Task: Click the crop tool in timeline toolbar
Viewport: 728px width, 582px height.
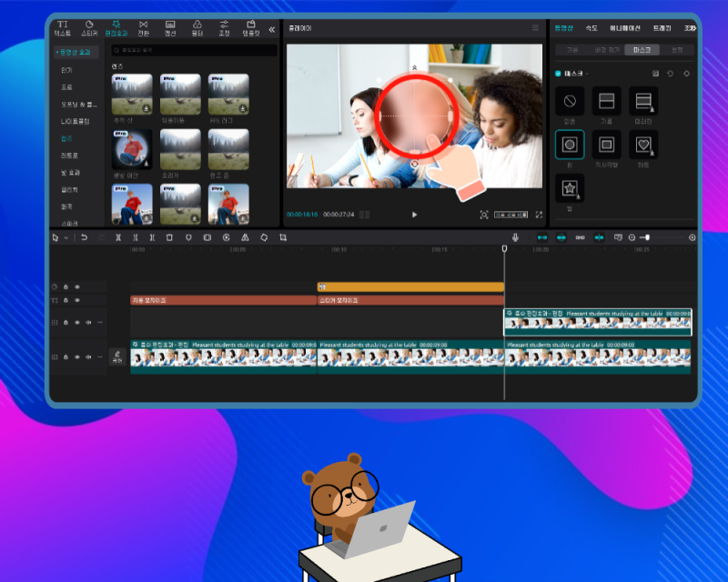Action: pyautogui.click(x=283, y=237)
